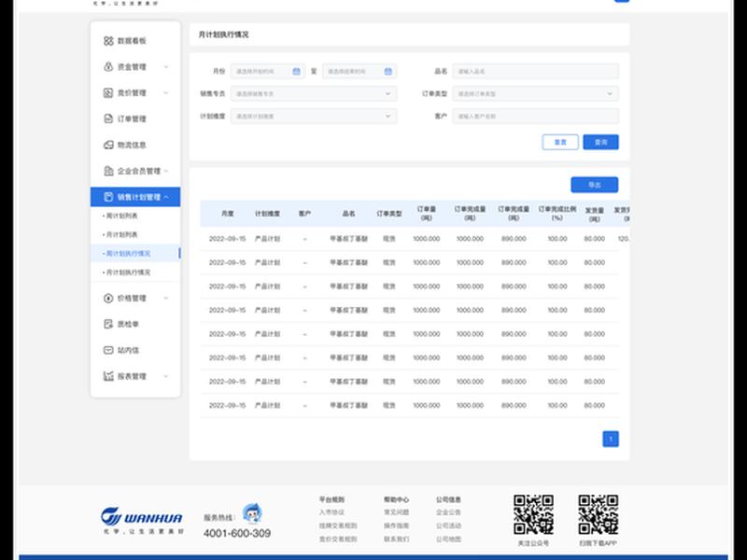Viewport: 747px width, 560px height.
Task: Click the 月计划执行情况 page title
Action: click(223, 35)
